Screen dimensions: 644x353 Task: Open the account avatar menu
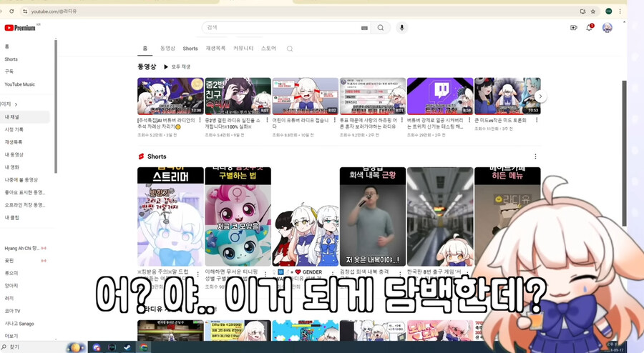pos(607,27)
